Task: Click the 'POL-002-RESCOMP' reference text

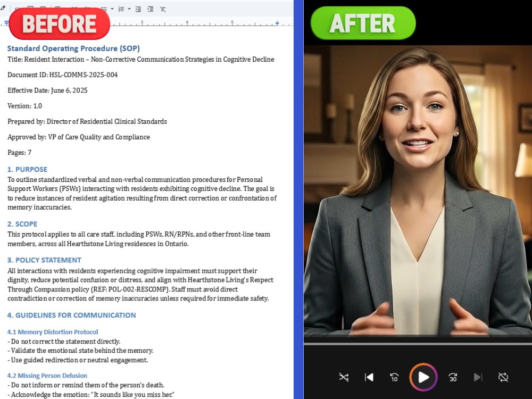Action: coord(138,289)
